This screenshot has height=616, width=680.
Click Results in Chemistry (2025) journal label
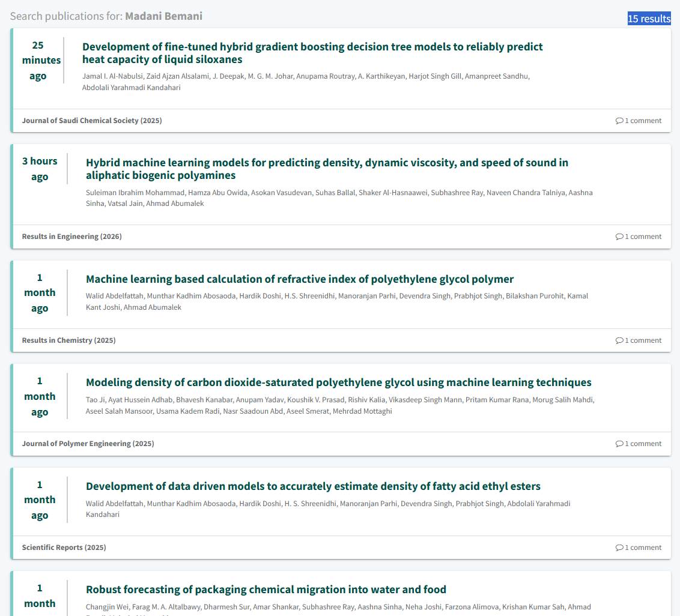[x=68, y=340]
